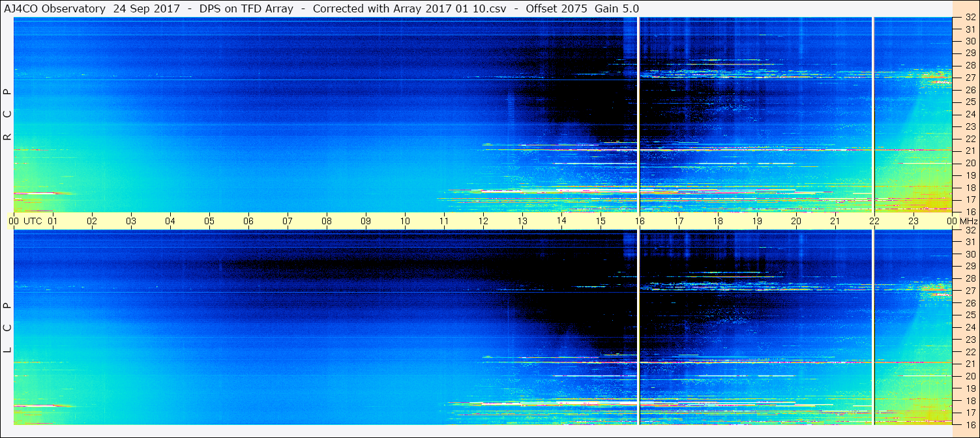Select the 10 hour tick on the time axis
980x438 pixels.
pyautogui.click(x=405, y=221)
